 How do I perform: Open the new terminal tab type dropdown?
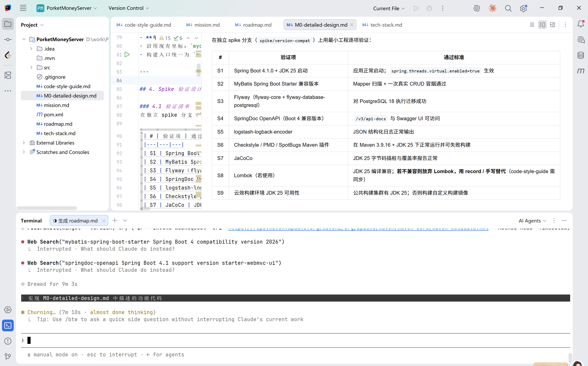[x=125, y=220]
